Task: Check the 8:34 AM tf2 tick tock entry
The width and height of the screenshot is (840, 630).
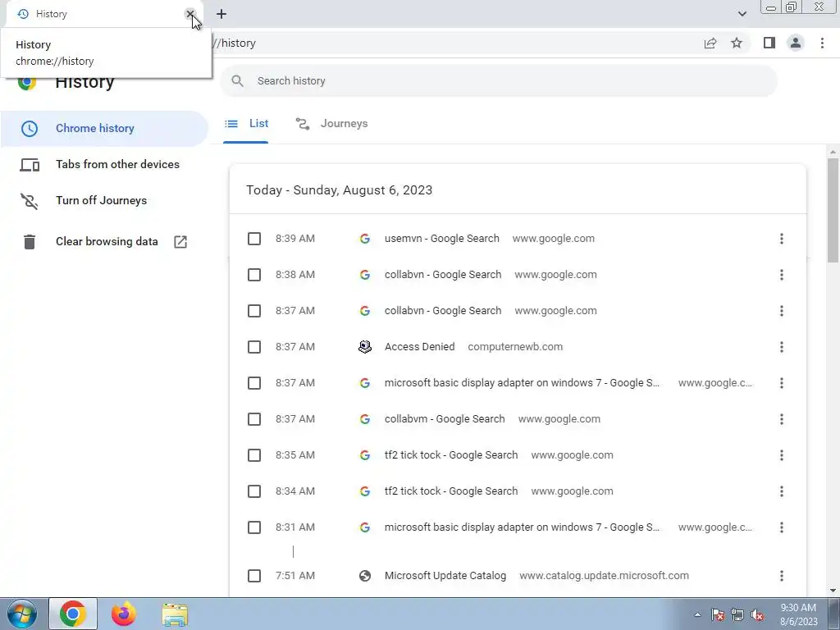Action: click(254, 491)
